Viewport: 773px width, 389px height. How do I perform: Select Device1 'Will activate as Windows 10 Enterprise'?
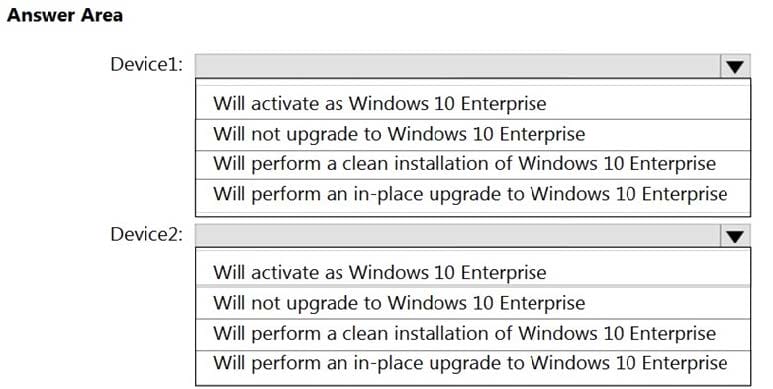(x=473, y=104)
